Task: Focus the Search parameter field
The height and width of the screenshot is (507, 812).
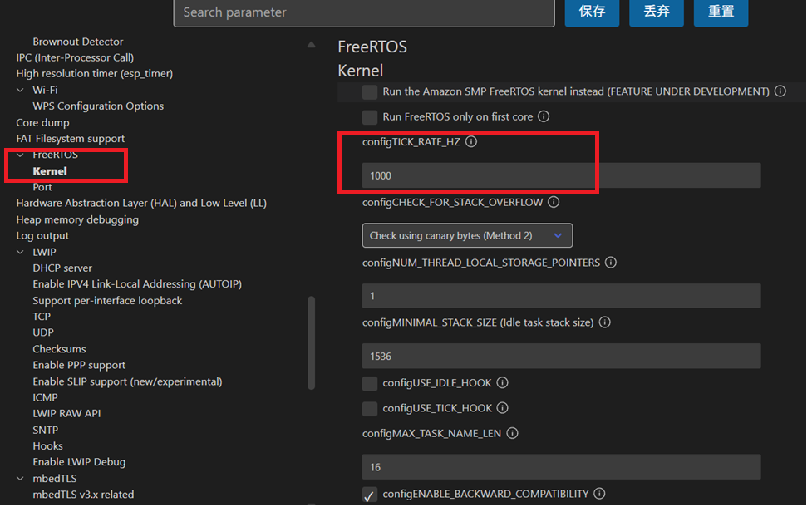Action: pos(364,12)
